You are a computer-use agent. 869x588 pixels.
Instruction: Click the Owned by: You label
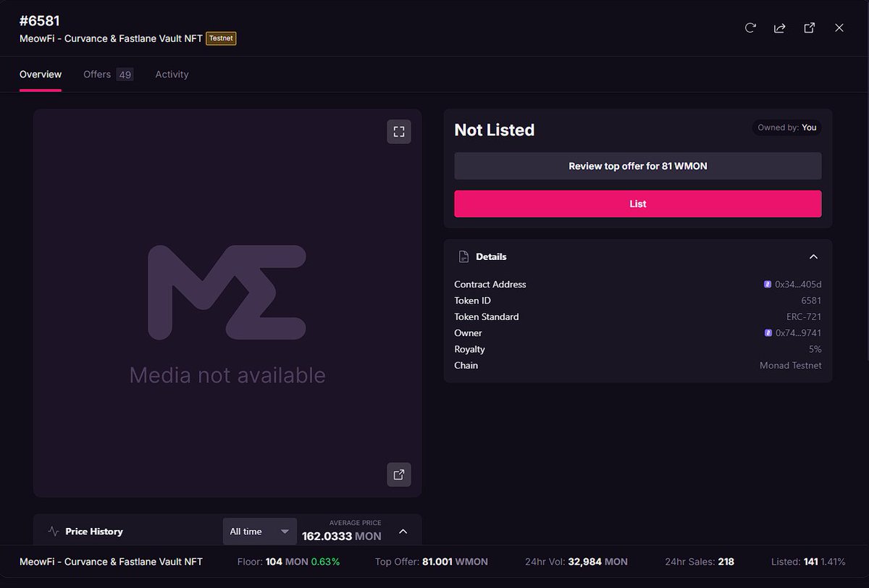(787, 127)
